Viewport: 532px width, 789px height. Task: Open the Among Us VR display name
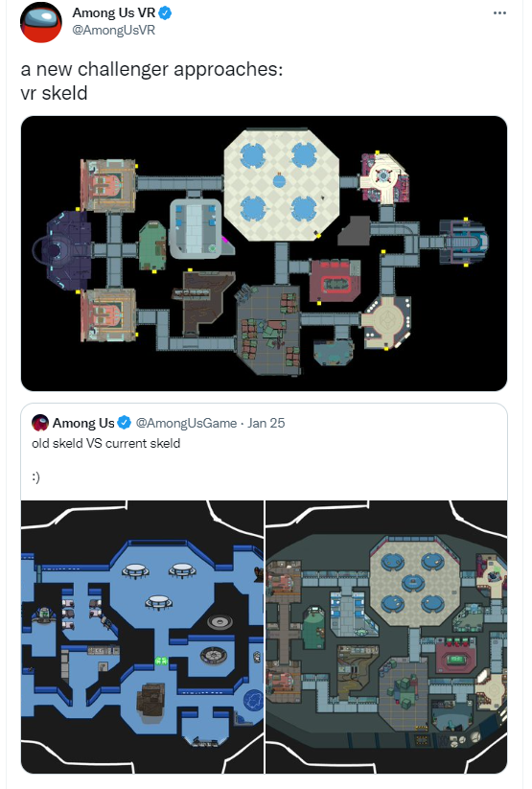(114, 12)
